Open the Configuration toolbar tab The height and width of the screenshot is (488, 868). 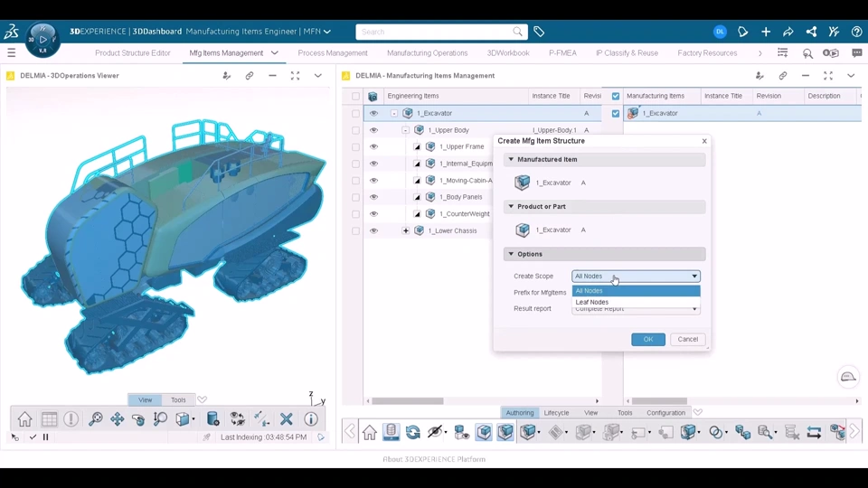click(x=666, y=413)
